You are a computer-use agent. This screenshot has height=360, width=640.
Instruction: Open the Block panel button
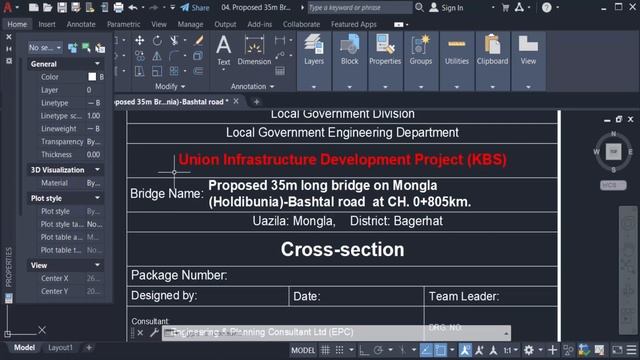coord(349,51)
